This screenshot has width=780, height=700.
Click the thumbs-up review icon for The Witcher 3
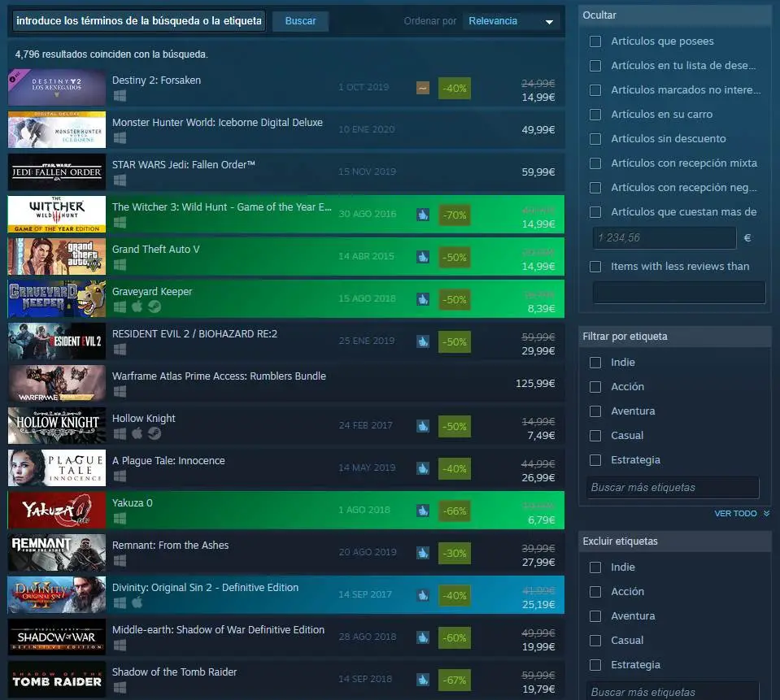point(423,215)
